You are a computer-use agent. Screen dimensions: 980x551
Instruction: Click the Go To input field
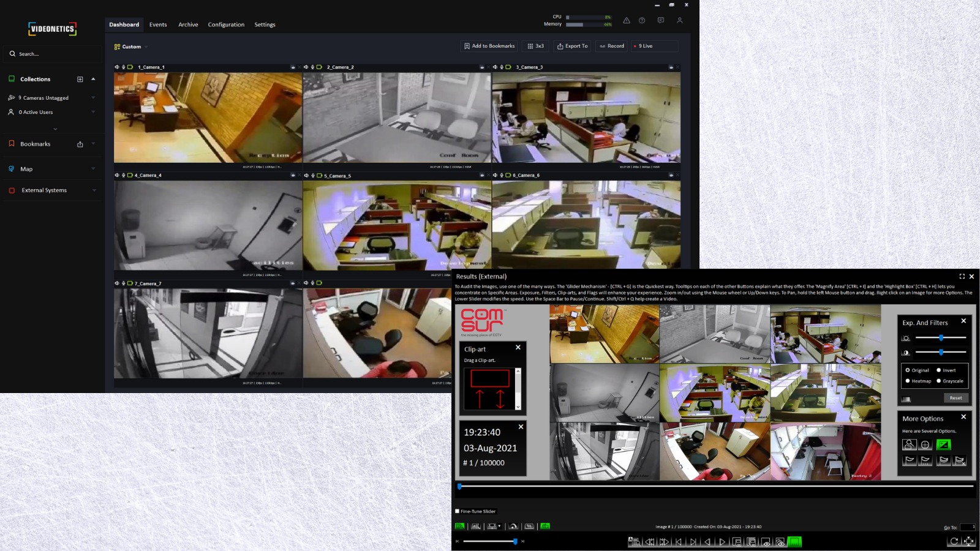[x=968, y=527]
